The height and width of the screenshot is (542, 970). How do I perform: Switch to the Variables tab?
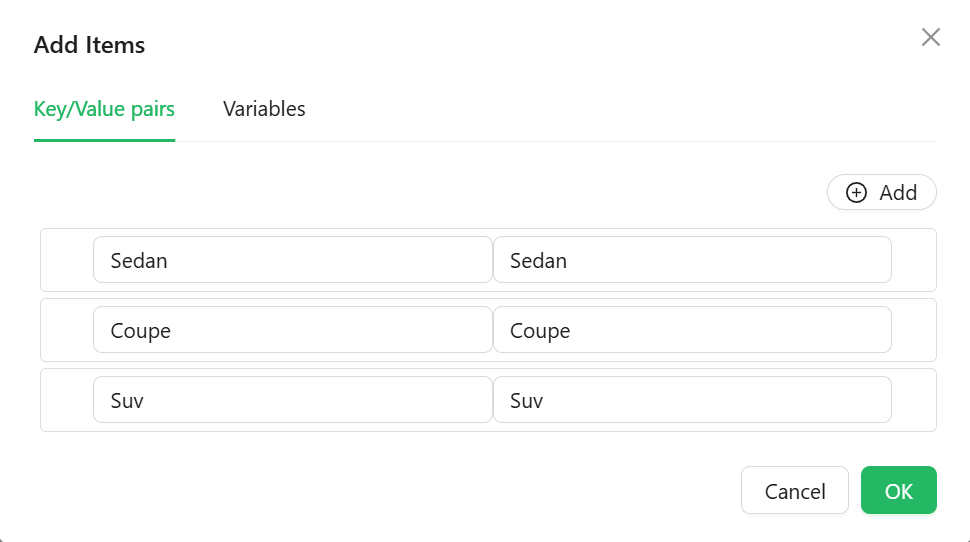click(264, 109)
